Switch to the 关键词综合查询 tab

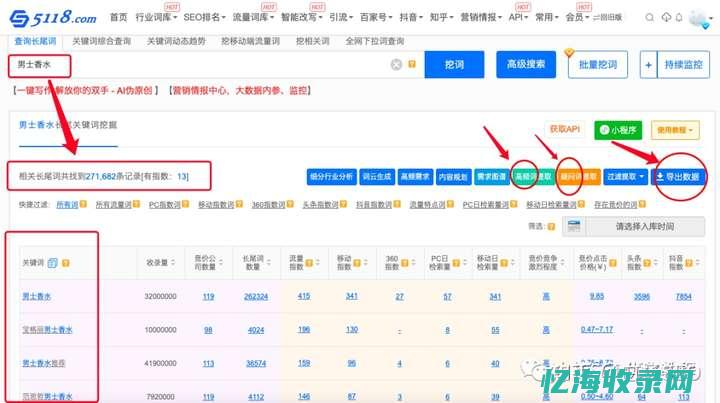coord(103,42)
